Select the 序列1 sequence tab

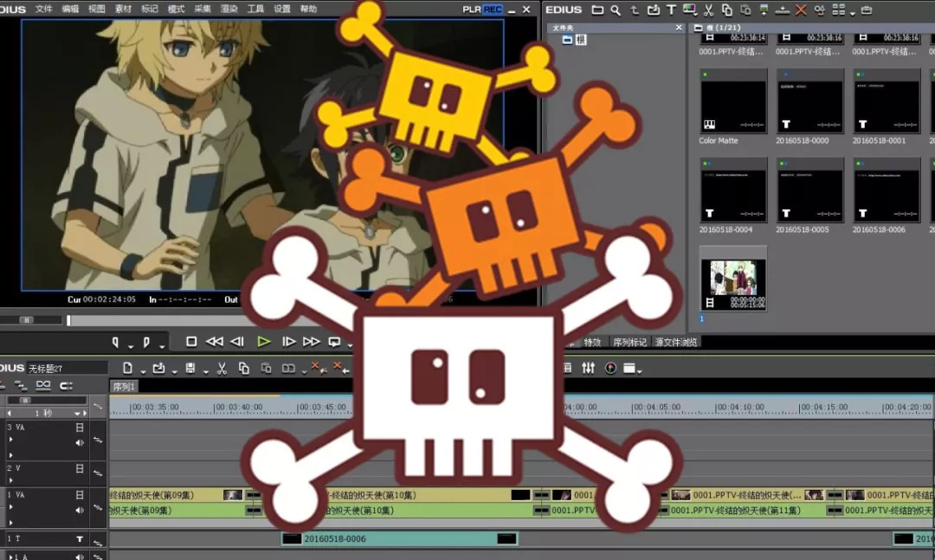(x=124, y=387)
